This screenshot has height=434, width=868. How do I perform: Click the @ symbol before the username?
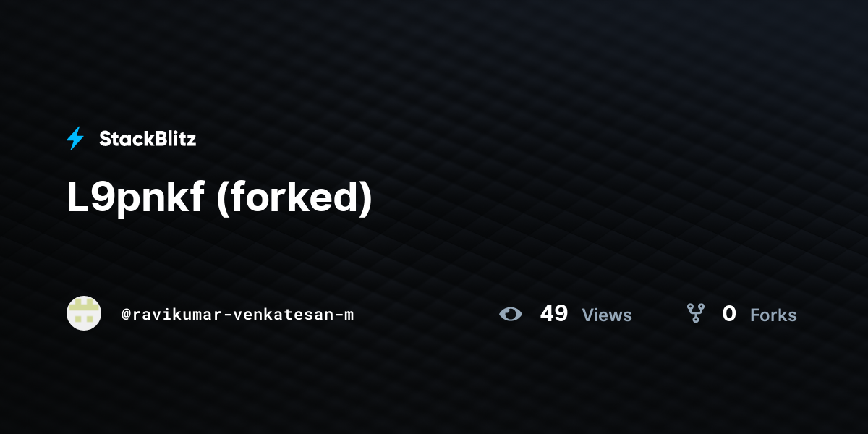(x=126, y=315)
